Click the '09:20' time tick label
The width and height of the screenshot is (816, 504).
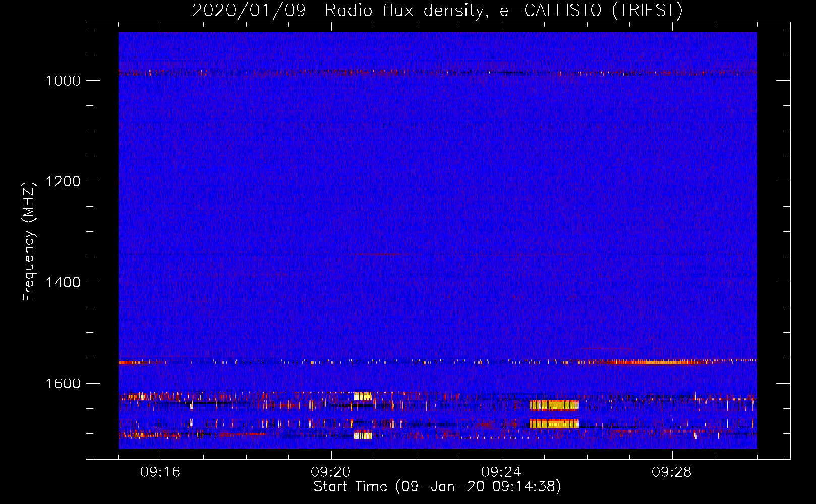point(331,472)
